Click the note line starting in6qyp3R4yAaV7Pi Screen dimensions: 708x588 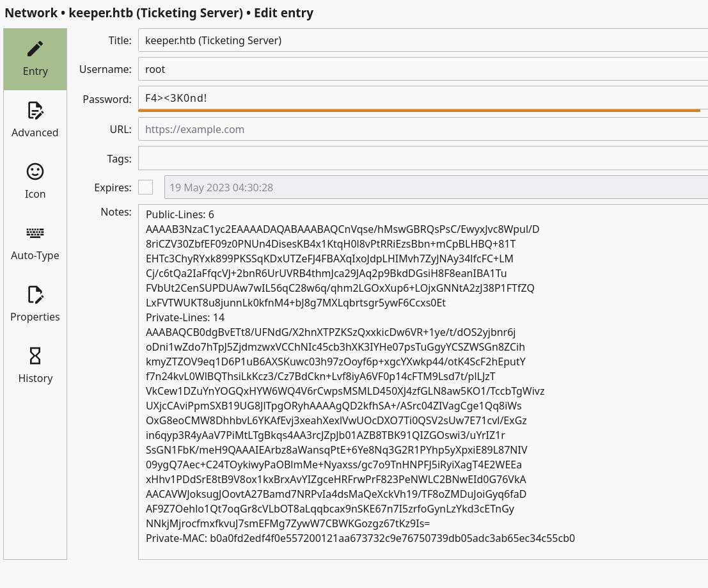pyautogui.click(x=325, y=435)
